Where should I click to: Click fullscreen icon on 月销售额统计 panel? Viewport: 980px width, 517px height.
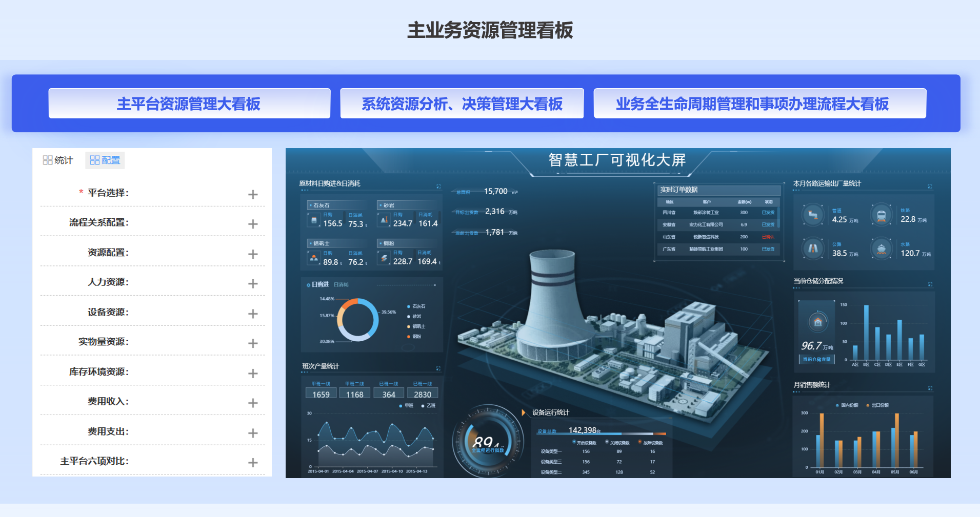pos(930,388)
